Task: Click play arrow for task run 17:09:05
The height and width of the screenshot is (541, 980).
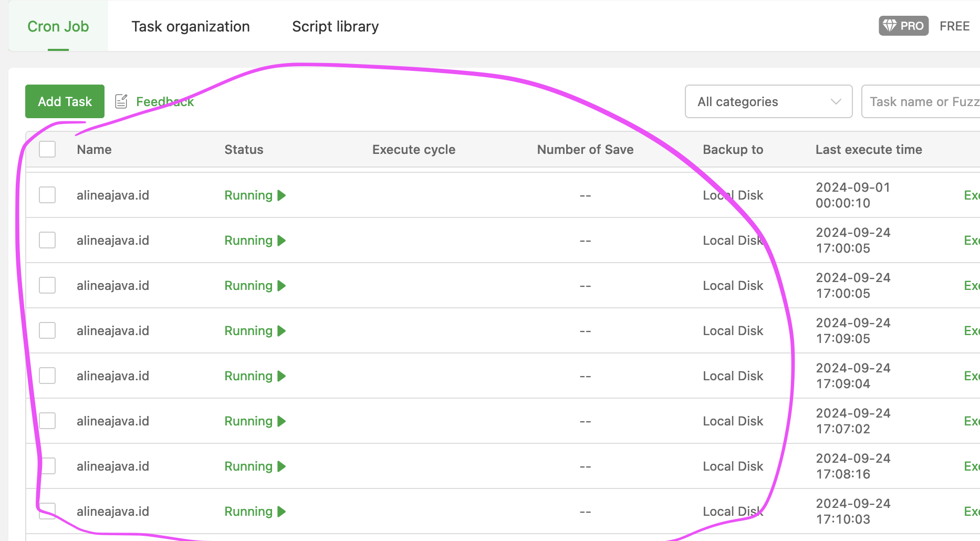Action: point(282,331)
